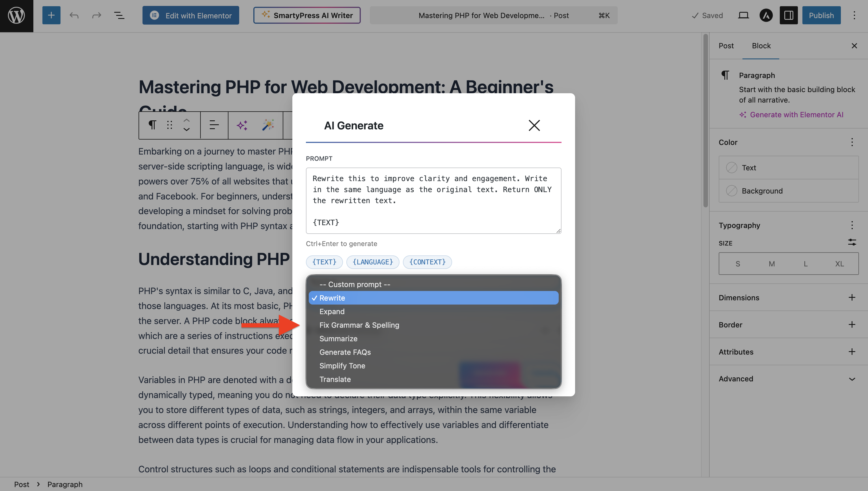This screenshot has width=868, height=491.
Task: Click into the prompt text area
Action: coord(433,200)
